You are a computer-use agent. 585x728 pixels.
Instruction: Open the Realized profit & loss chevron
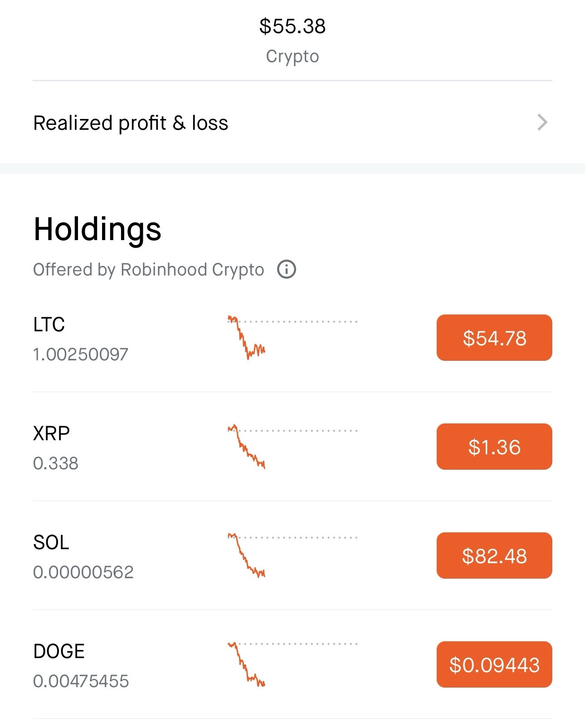point(542,123)
